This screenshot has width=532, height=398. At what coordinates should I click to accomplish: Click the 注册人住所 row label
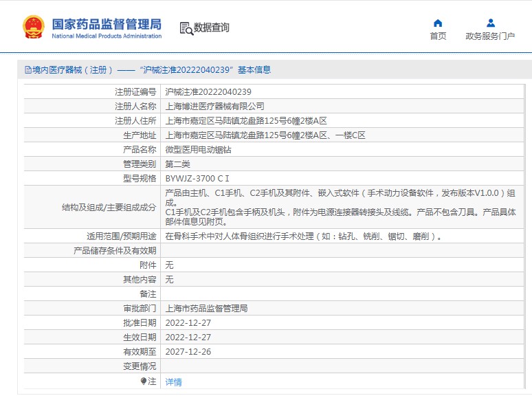click(x=135, y=121)
